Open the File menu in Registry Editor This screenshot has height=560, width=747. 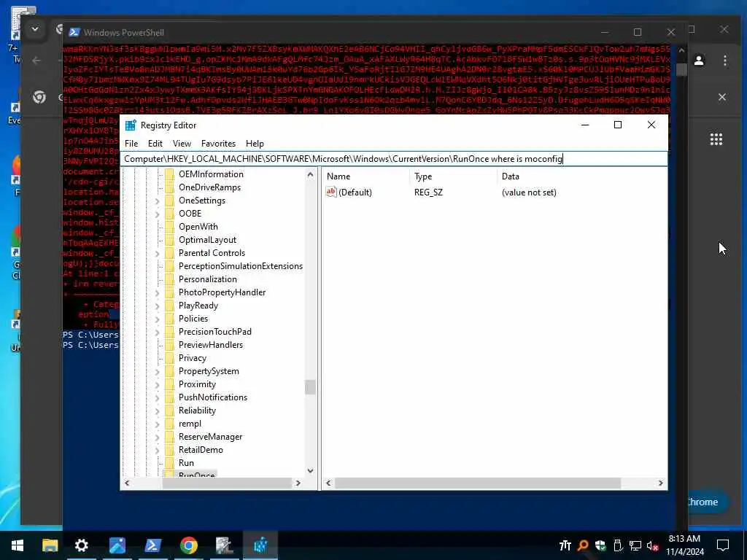[x=131, y=144]
